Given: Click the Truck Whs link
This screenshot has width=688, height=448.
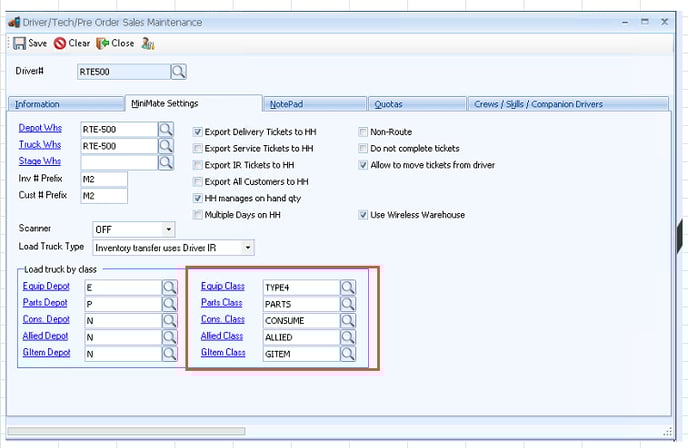Looking at the screenshot, I should (x=40, y=145).
